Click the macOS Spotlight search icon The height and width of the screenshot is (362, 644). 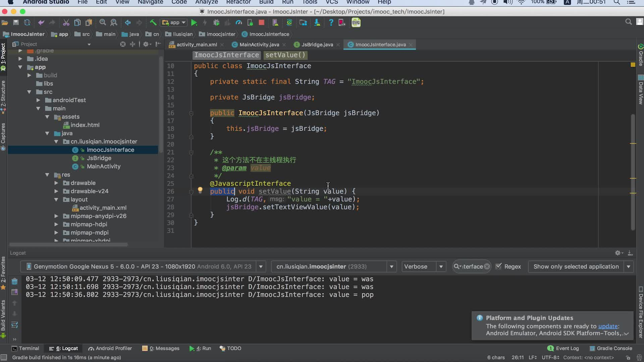coord(616,2)
